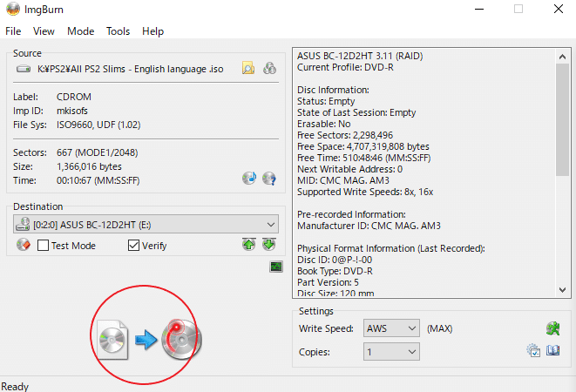
Task: Open the Tools menu
Action: pos(118,31)
